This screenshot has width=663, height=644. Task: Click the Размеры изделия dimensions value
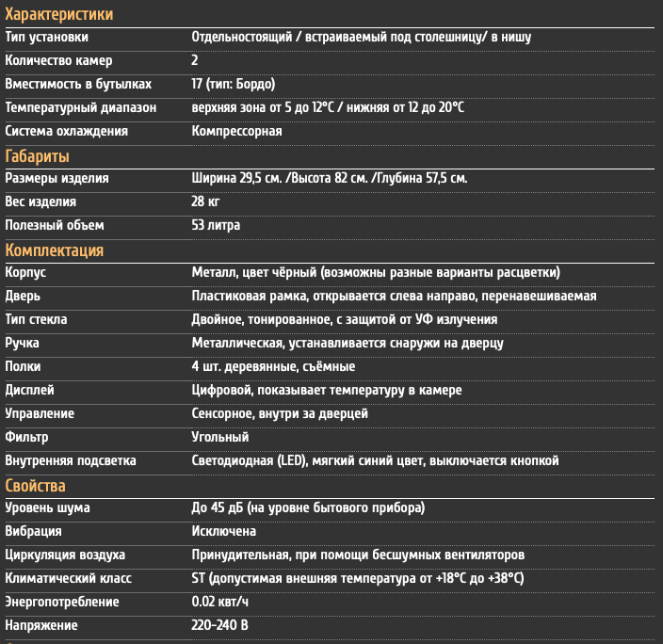pyautogui.click(x=330, y=178)
